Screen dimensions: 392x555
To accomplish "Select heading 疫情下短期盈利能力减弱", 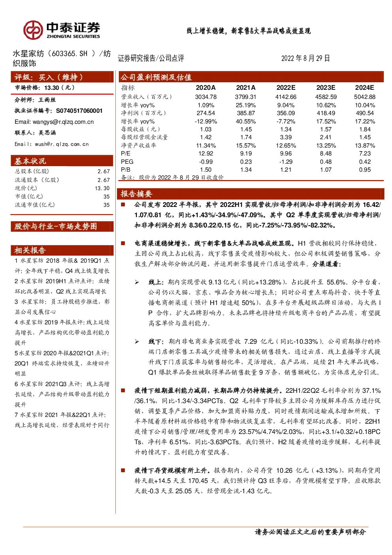I will coord(171,390).
